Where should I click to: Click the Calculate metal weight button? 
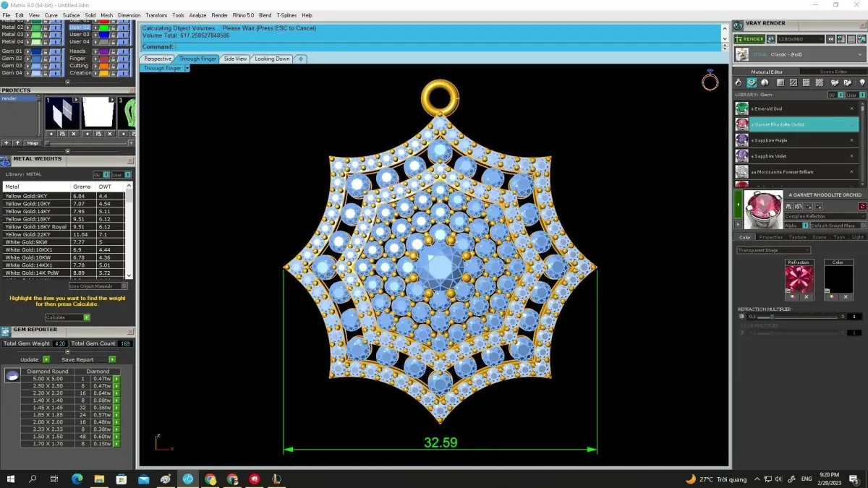(67, 317)
